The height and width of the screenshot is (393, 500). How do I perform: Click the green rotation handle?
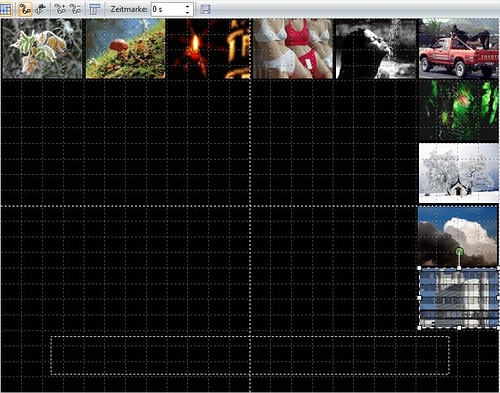click(x=459, y=251)
